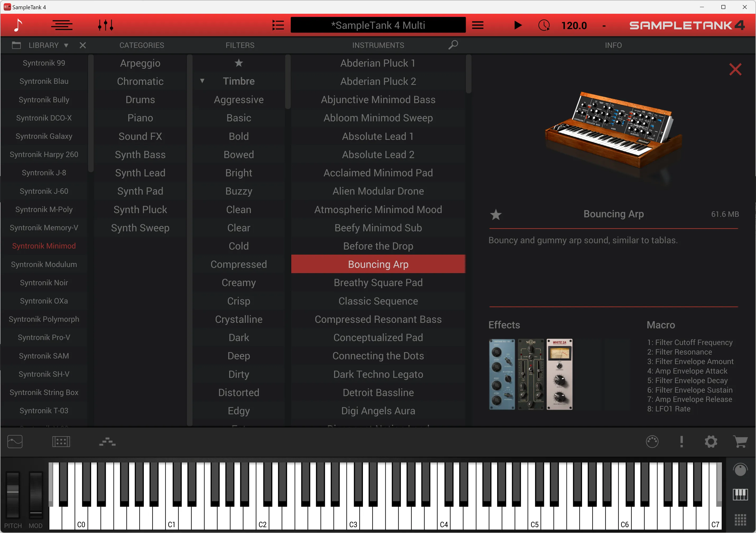
Task: Click the *SampleTank 4 Multi name display
Action: 378,25
